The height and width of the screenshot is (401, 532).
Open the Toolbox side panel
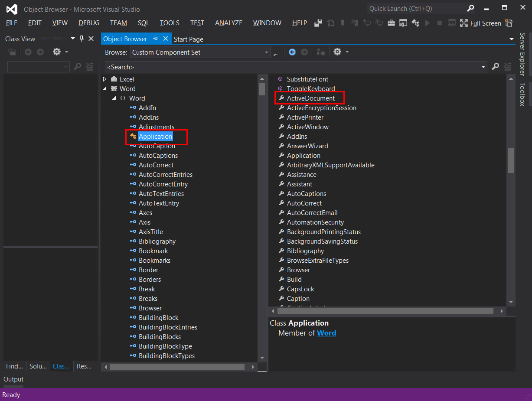point(522,94)
